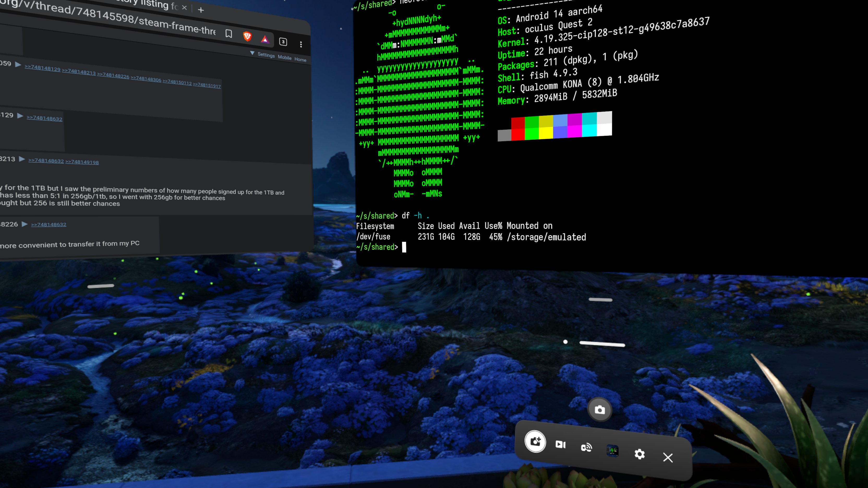Expand the reply arrow of post ending 129
This screenshot has width=868, height=488.
20,116
